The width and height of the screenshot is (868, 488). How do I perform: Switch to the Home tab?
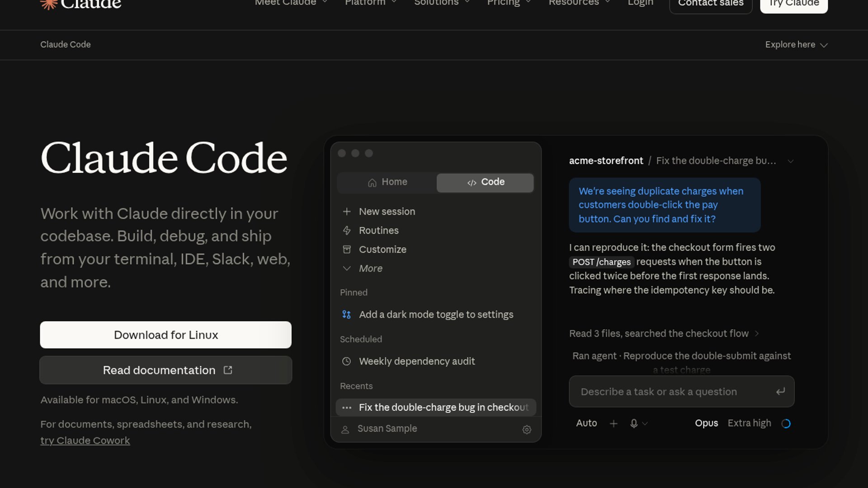387,183
